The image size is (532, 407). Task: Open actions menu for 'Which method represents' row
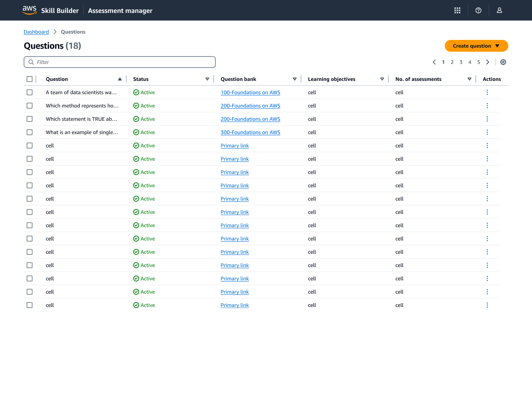tap(487, 106)
